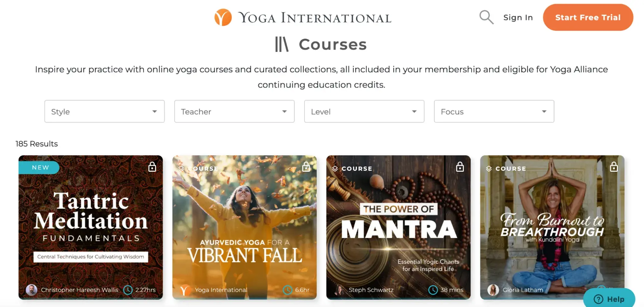
Task: Click the Yoga International orange logo
Action: click(x=223, y=17)
